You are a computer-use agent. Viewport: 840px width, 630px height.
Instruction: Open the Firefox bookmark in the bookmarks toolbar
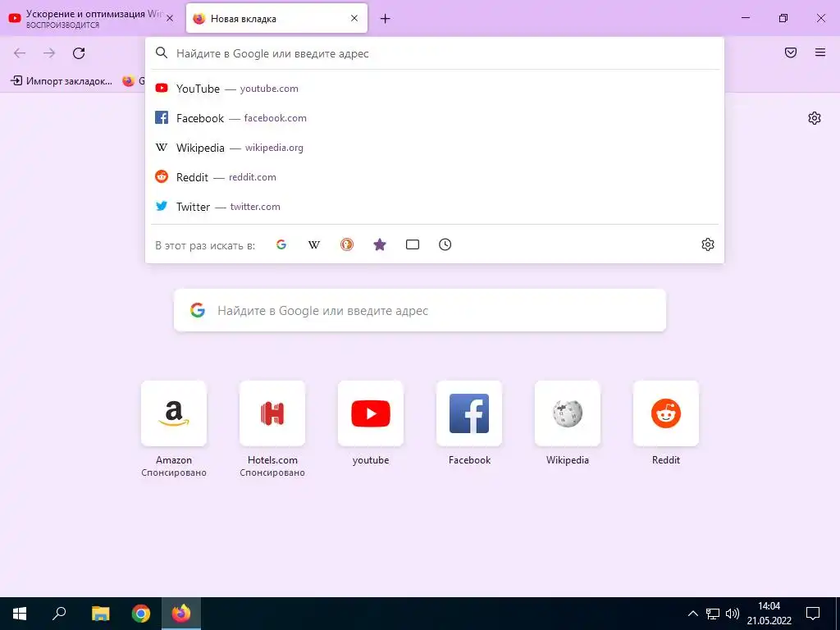click(134, 81)
